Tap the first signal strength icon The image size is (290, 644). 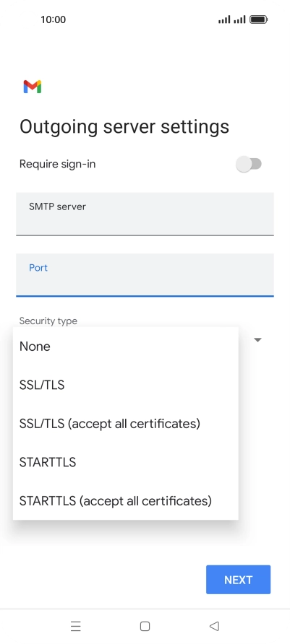pyautogui.click(x=224, y=19)
